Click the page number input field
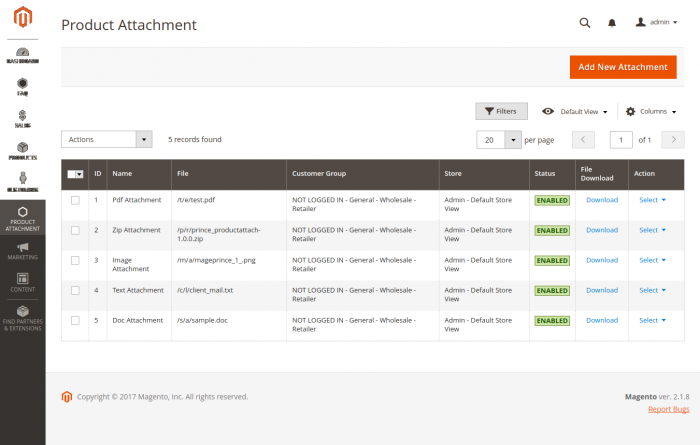The width and height of the screenshot is (700, 445). (x=621, y=139)
